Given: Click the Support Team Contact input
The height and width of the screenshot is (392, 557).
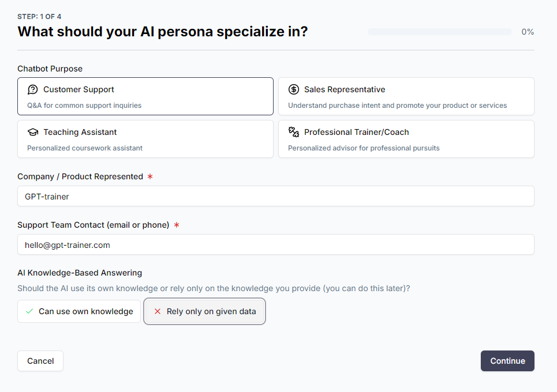Looking at the screenshot, I should 275,244.
